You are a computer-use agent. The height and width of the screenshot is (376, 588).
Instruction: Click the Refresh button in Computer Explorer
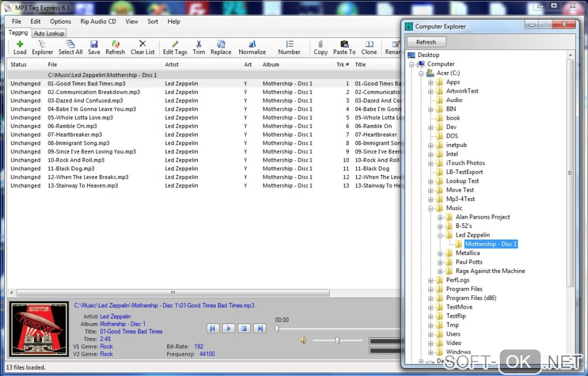pyautogui.click(x=426, y=42)
